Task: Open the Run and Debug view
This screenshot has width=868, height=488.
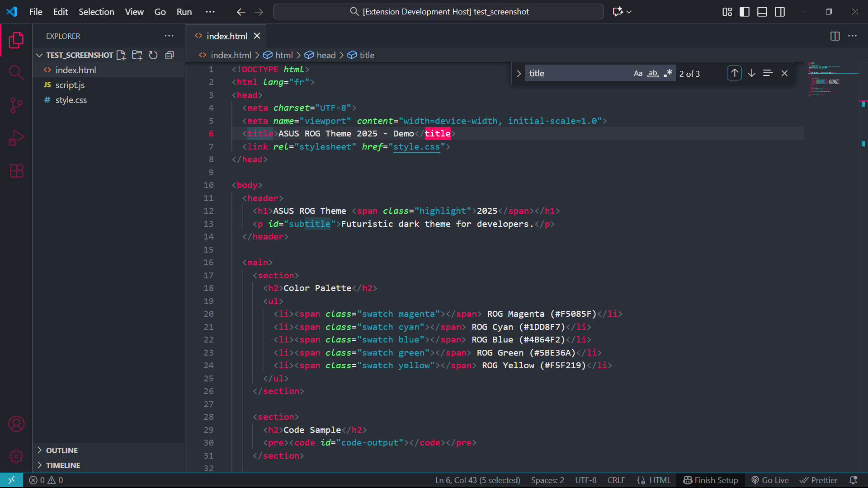Action: point(16,138)
